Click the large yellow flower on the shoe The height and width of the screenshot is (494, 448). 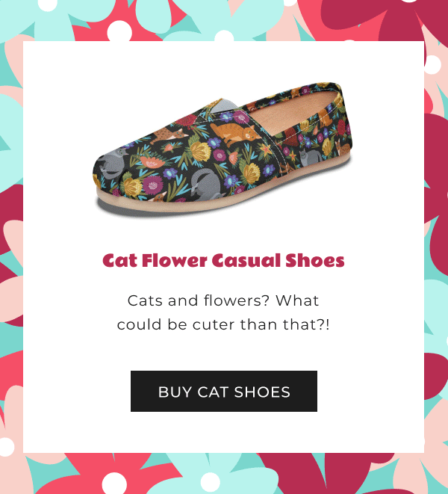(201, 151)
